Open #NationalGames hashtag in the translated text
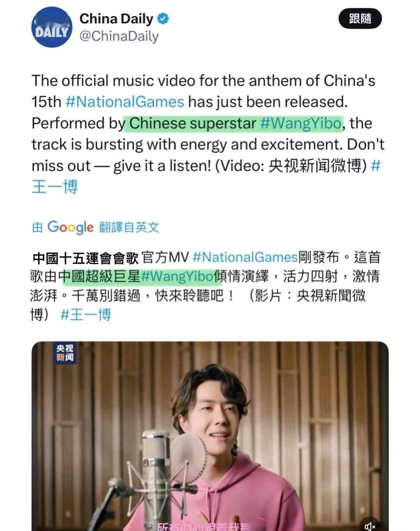Image resolution: width=420 pixels, height=531 pixels. point(245,257)
